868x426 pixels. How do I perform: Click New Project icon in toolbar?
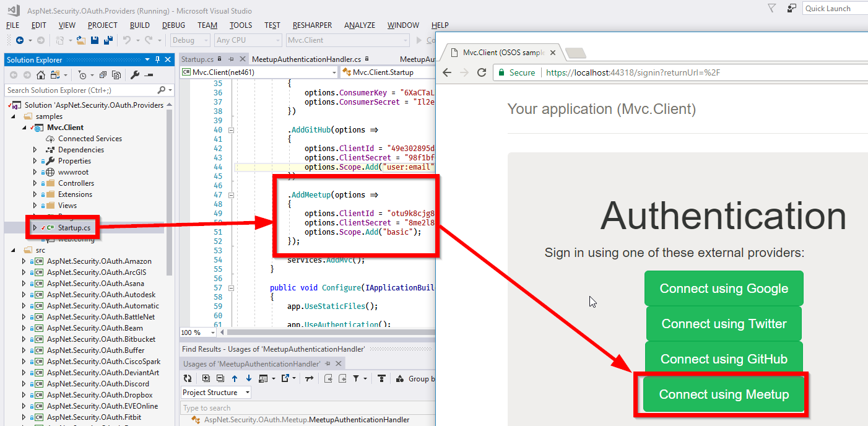click(x=59, y=40)
